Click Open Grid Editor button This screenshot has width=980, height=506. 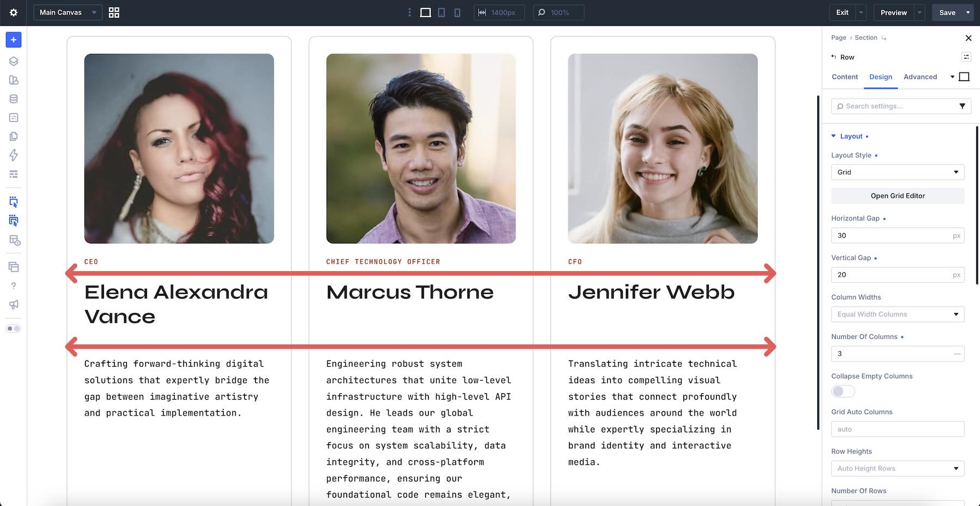click(x=898, y=196)
